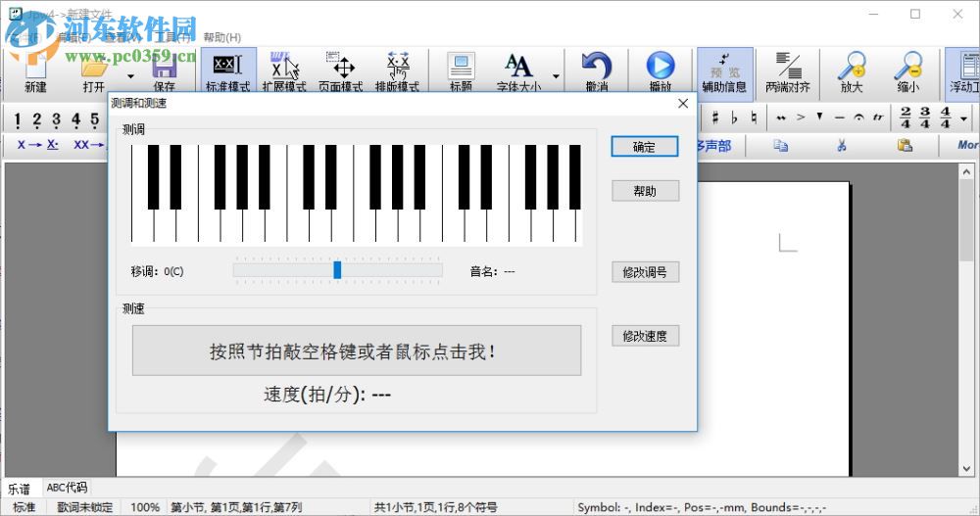Click the 移调 transpose slider thumb
This screenshot has height=516, width=980.
pos(337,270)
